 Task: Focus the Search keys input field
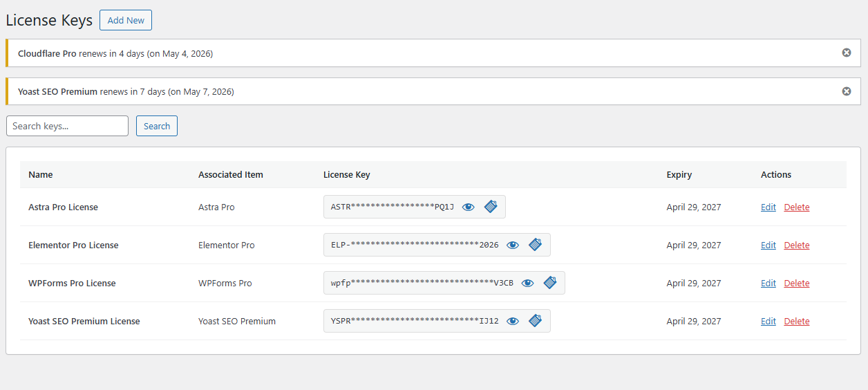67,126
